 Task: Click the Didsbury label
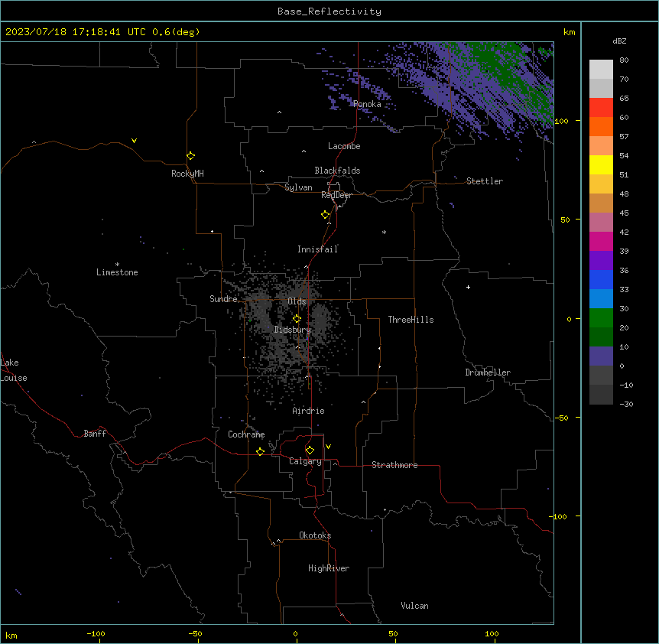click(293, 330)
